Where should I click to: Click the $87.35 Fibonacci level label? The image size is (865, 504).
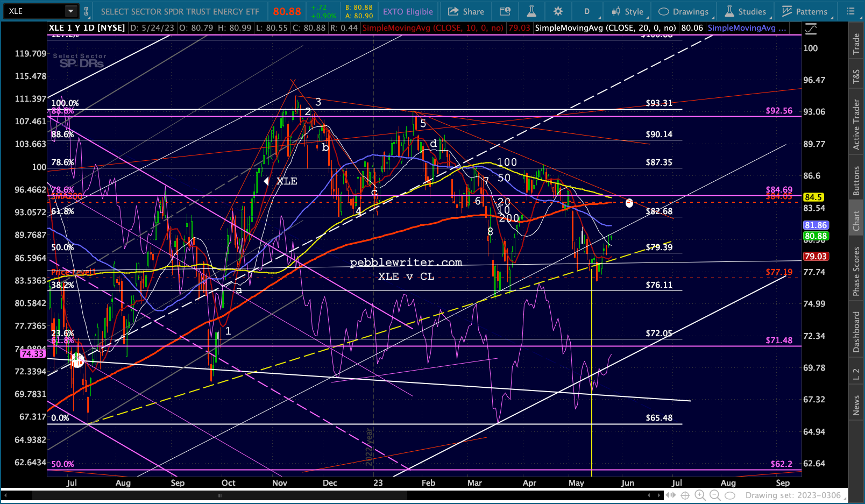pyautogui.click(x=659, y=162)
